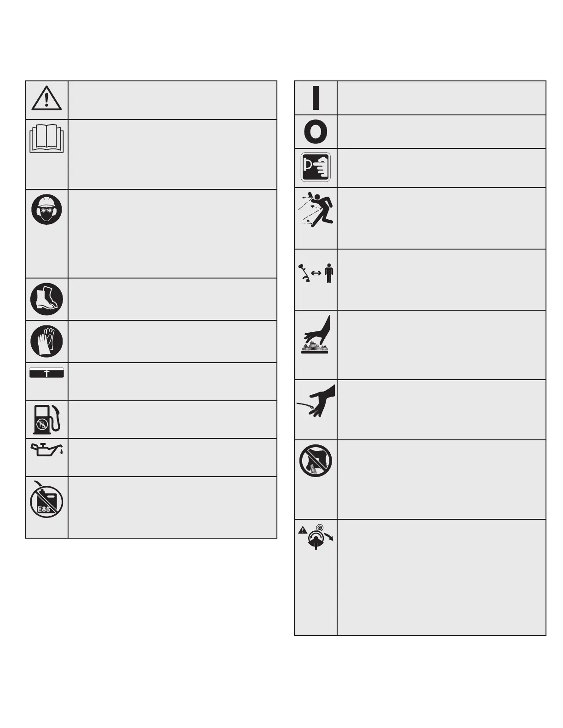This screenshot has height=728, width=563.
Task: Select the vertical bar On symbol
Action: pos(316,98)
